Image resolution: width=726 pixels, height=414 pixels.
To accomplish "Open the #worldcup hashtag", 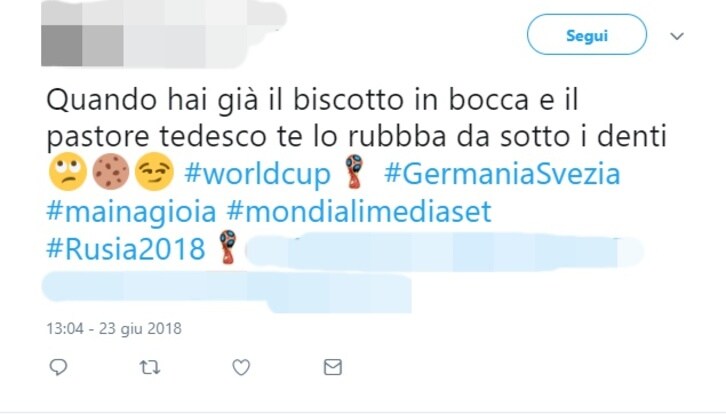I will (x=257, y=174).
